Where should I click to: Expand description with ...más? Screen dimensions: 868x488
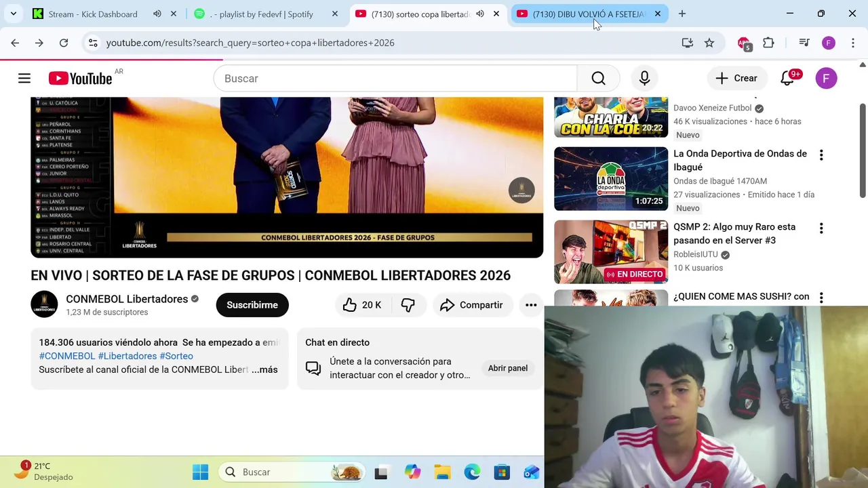click(264, 369)
